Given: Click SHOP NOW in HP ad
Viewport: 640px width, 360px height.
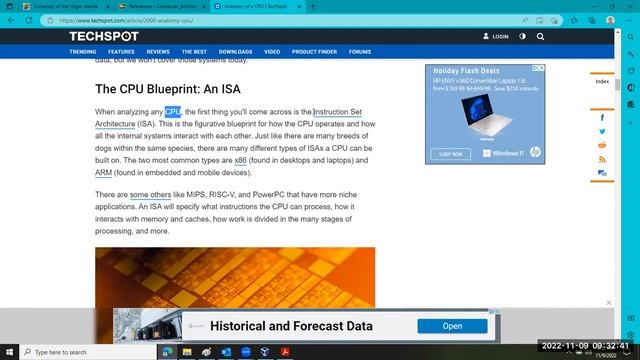Looking at the screenshot, I should (451, 154).
